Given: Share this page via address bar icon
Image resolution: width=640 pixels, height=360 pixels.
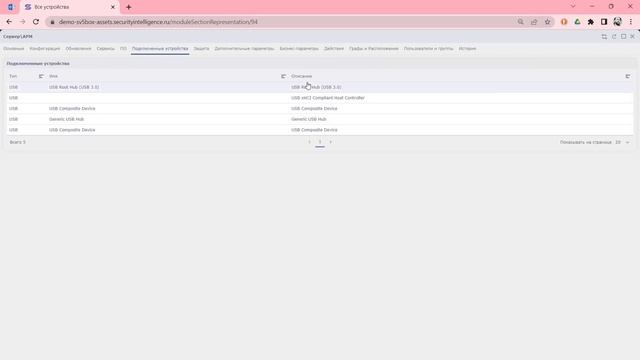Looking at the screenshot, I should (x=534, y=22).
